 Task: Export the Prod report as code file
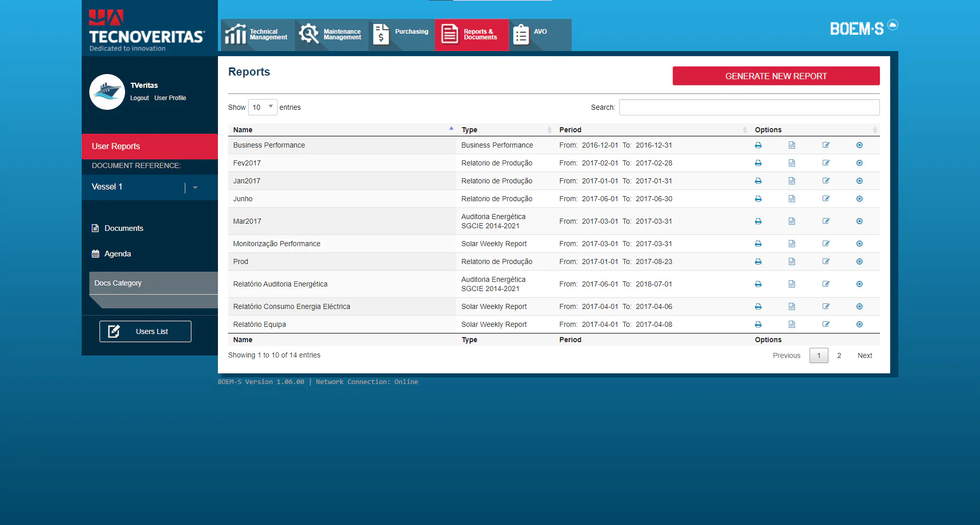(792, 261)
